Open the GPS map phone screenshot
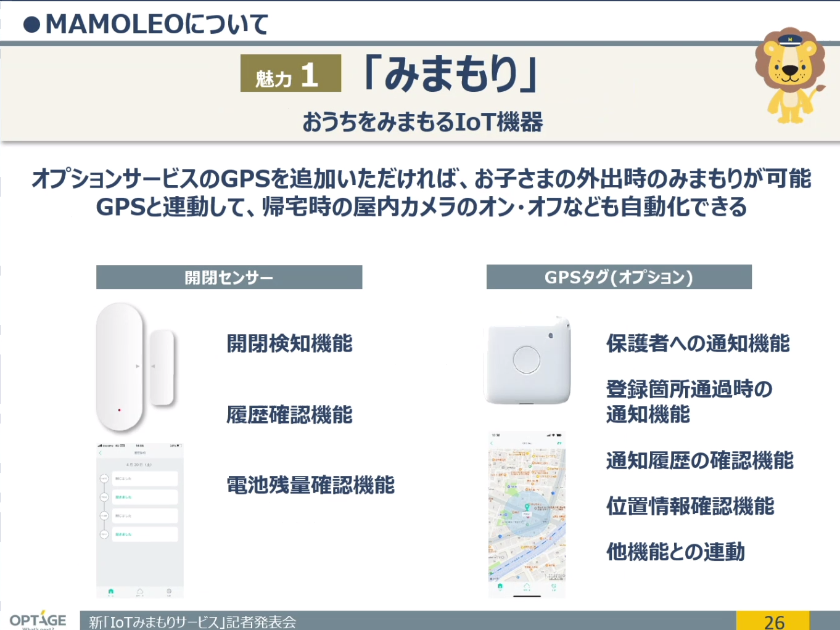The height and width of the screenshot is (630, 840). tap(527, 515)
